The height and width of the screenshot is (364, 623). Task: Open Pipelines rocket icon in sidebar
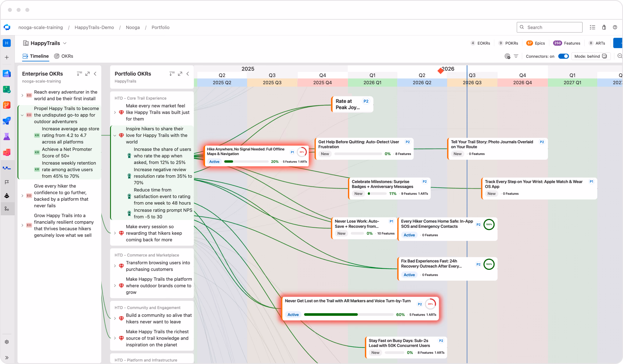pyautogui.click(x=7, y=121)
